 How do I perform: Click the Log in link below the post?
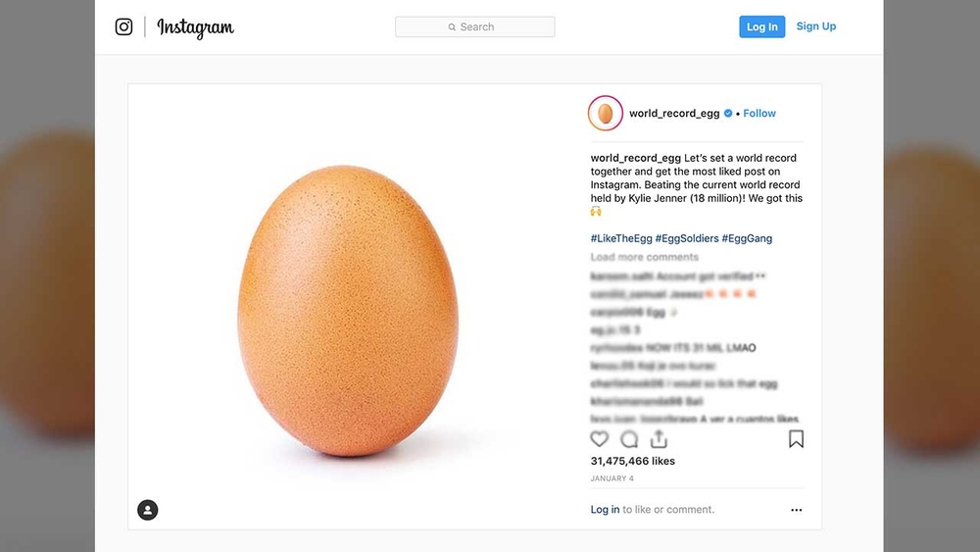tap(605, 510)
